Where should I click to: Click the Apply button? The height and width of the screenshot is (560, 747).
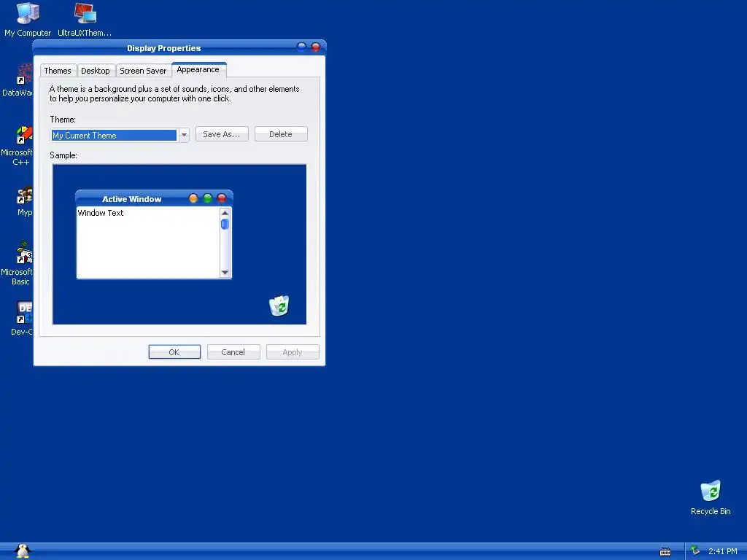(293, 352)
